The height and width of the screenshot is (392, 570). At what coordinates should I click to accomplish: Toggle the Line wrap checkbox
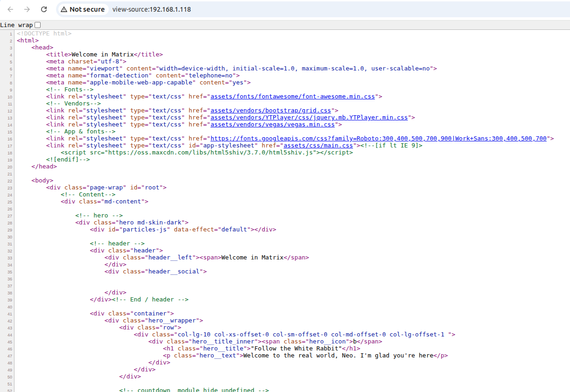pyautogui.click(x=38, y=25)
